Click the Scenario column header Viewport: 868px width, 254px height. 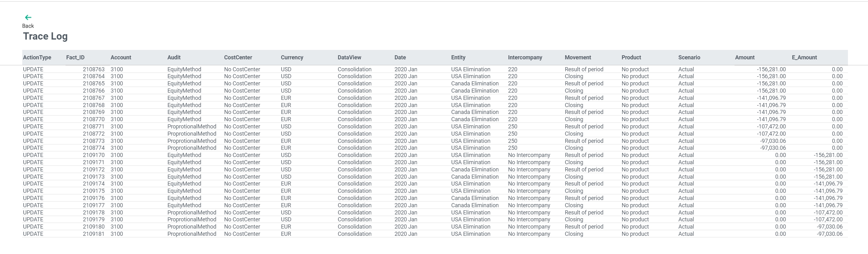(x=689, y=57)
